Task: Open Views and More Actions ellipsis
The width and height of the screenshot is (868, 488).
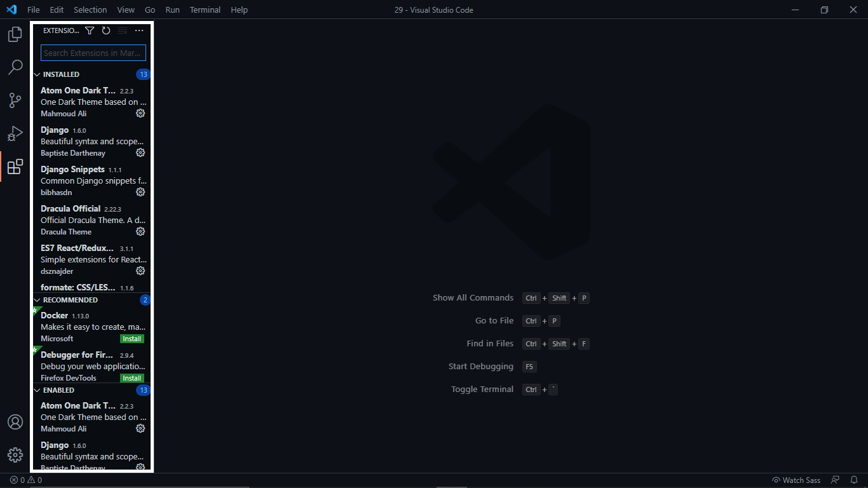Action: [x=139, y=30]
